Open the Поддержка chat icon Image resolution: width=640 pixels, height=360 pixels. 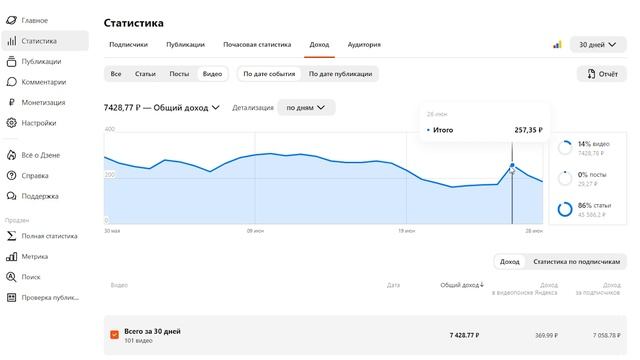click(11, 196)
